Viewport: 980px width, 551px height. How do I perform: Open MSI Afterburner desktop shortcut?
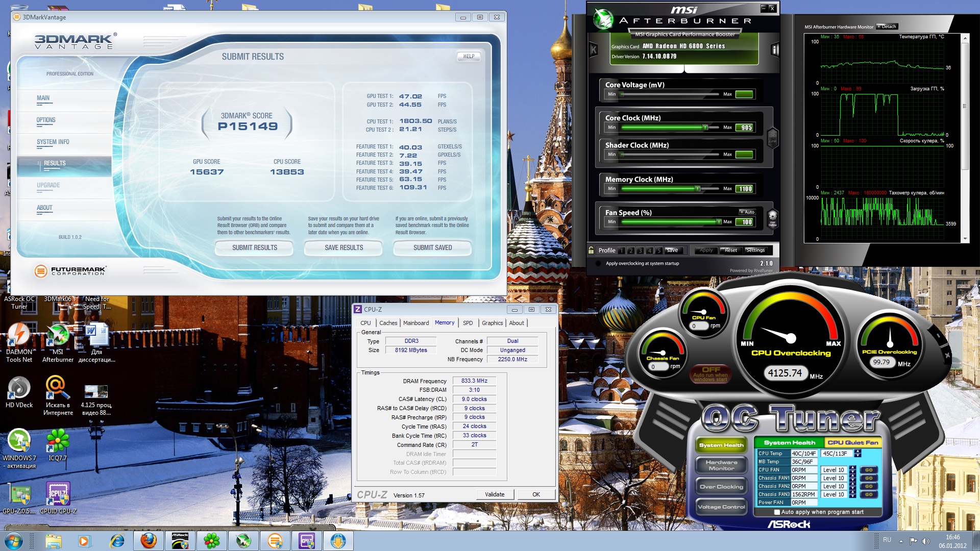click(x=58, y=343)
